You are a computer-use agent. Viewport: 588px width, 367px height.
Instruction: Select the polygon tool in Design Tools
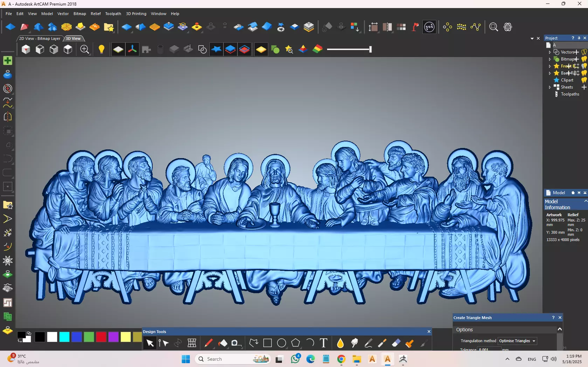[x=296, y=343]
